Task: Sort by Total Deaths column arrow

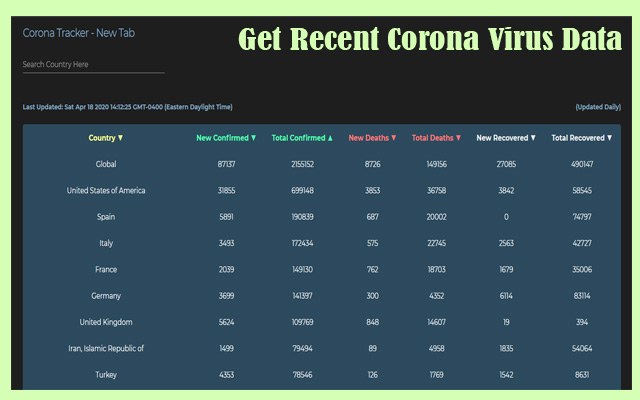Action: click(x=458, y=138)
